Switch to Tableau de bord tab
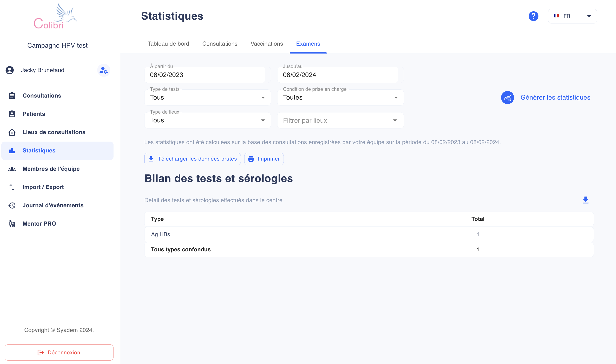This screenshot has width=616, height=364. 168,44
